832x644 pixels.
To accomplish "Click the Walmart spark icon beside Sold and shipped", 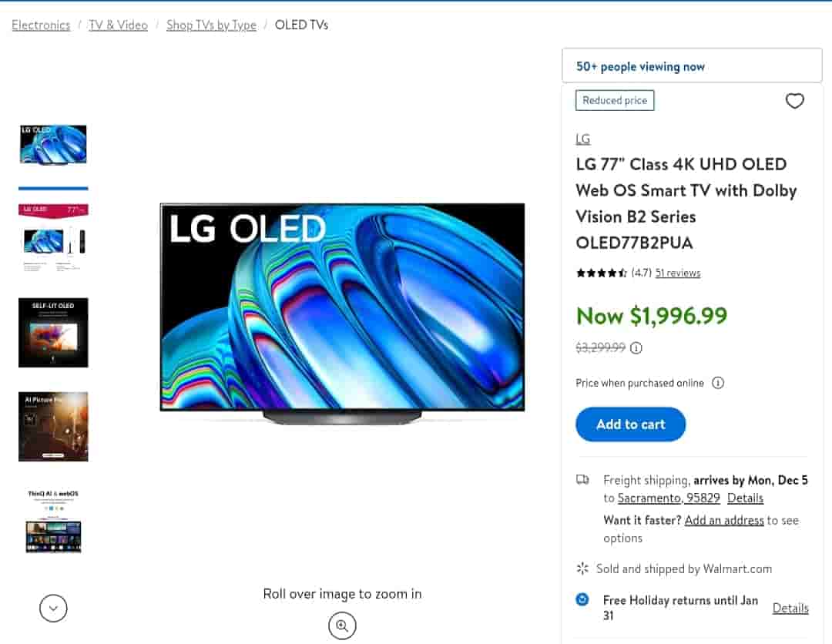I will (x=582, y=569).
